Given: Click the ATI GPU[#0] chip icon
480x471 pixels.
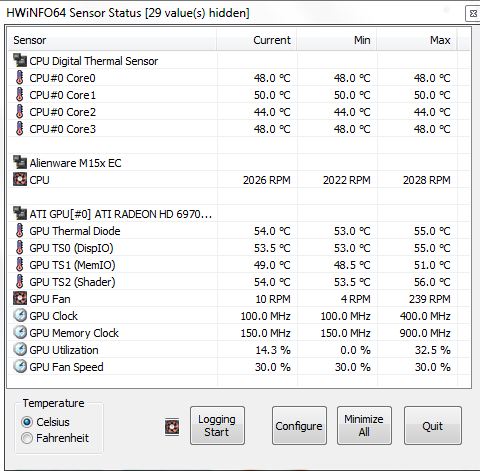Looking at the screenshot, I should tap(20, 214).
